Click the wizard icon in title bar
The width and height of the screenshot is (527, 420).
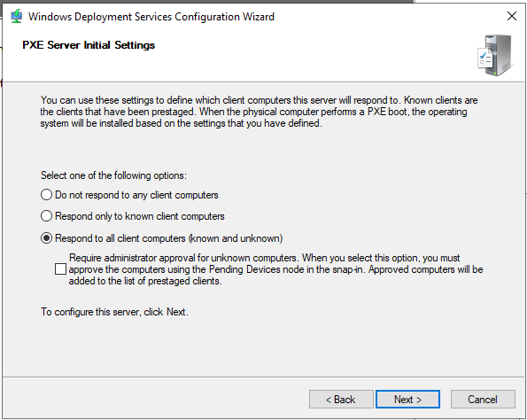(16, 16)
